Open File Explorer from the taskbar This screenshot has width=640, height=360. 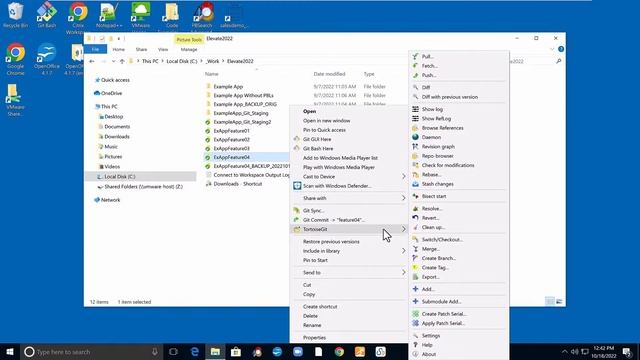coord(215,351)
